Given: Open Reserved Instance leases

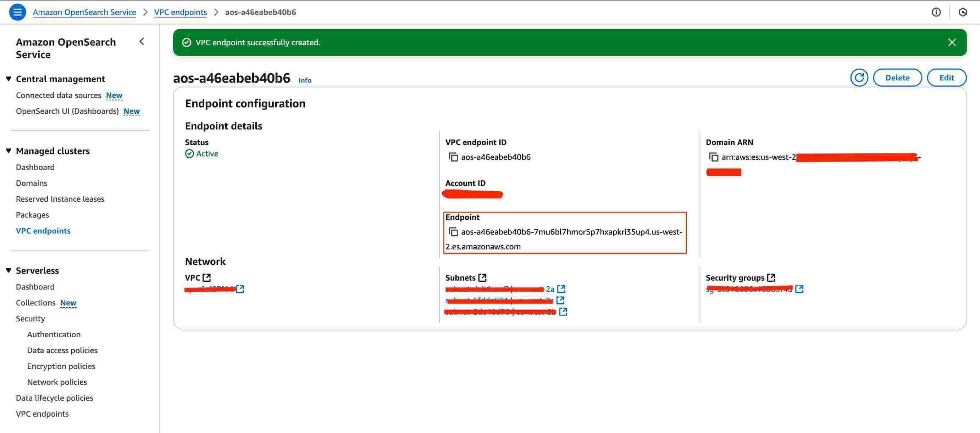Looking at the screenshot, I should click(60, 199).
